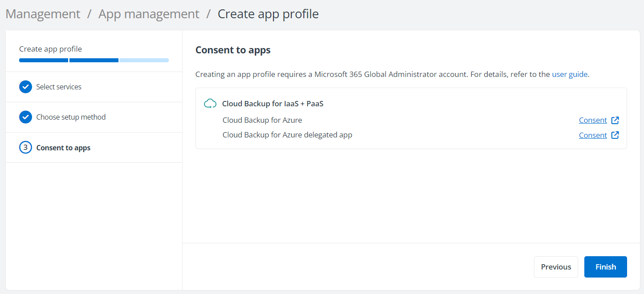The width and height of the screenshot is (644, 294).
Task: Click the Cloud Backup for IaaS + PaaS card
Action: coord(411,118)
